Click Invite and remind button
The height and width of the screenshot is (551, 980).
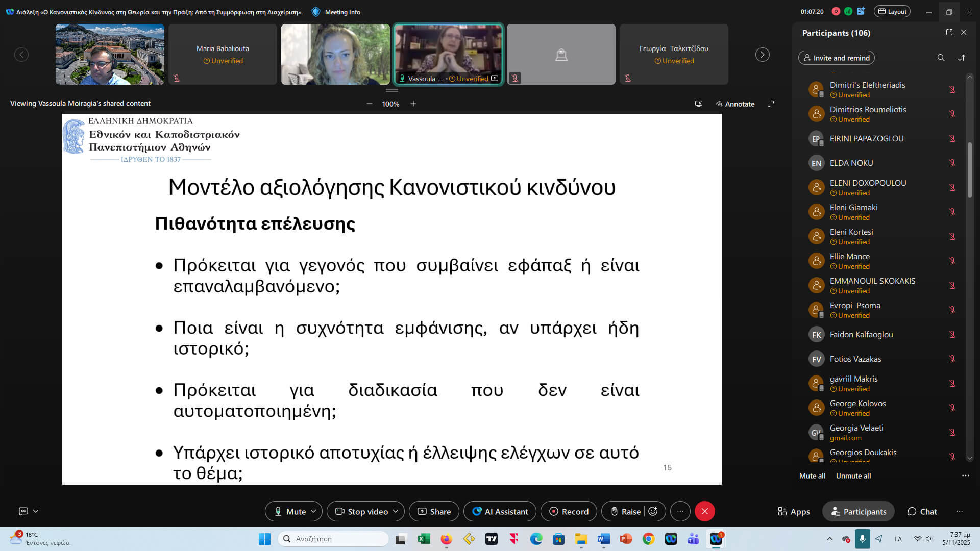click(x=836, y=58)
